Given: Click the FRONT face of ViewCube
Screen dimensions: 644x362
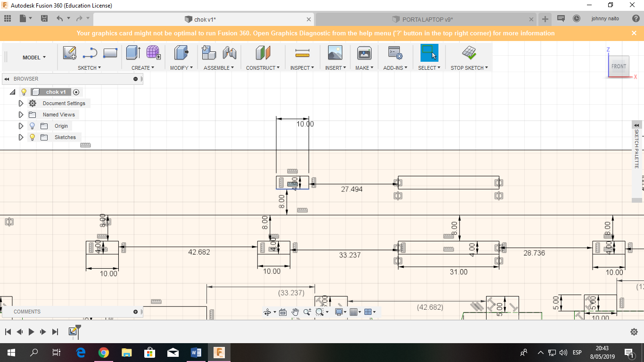Looking at the screenshot, I should click(x=619, y=66).
